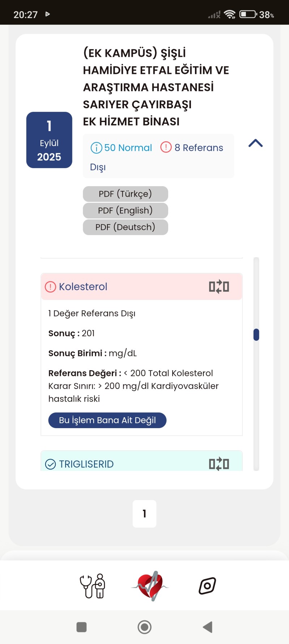The image size is (289, 644).
Task: Tap the eye-shaped icon in bottom bar
Action: coord(207,586)
